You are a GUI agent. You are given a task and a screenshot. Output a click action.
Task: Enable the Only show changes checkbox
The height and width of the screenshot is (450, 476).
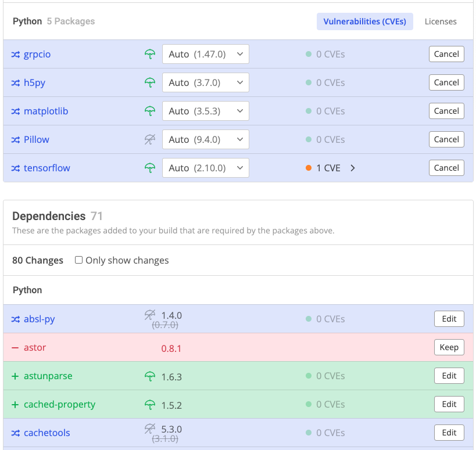point(80,260)
